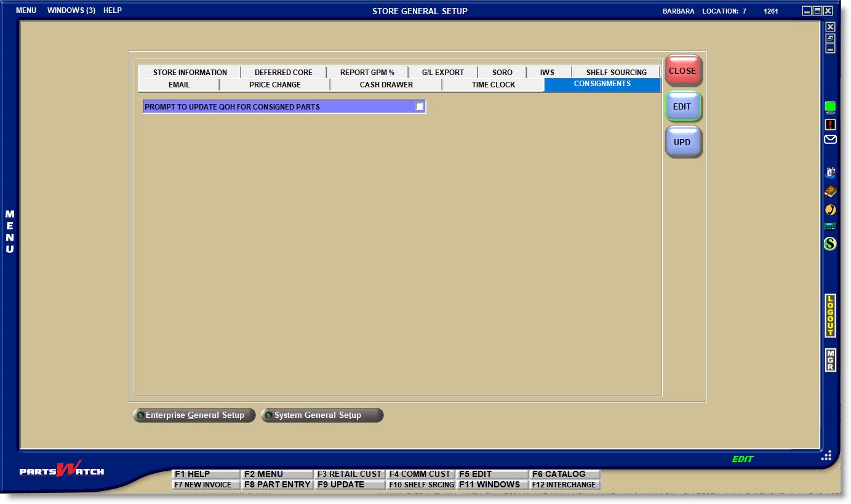Open the red exclamation alert icon
The width and height of the screenshot is (851, 504).
coord(830,124)
